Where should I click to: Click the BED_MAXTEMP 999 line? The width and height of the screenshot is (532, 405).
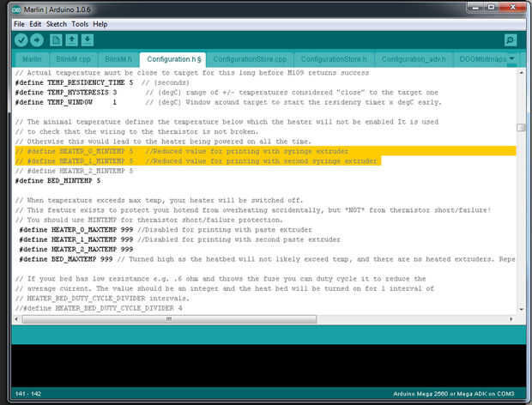tap(267, 259)
